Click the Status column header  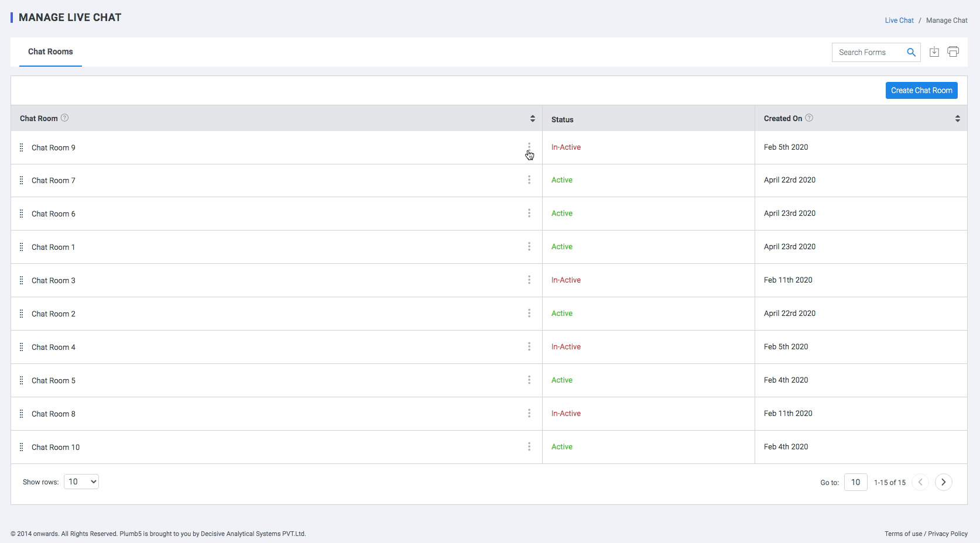[562, 119]
